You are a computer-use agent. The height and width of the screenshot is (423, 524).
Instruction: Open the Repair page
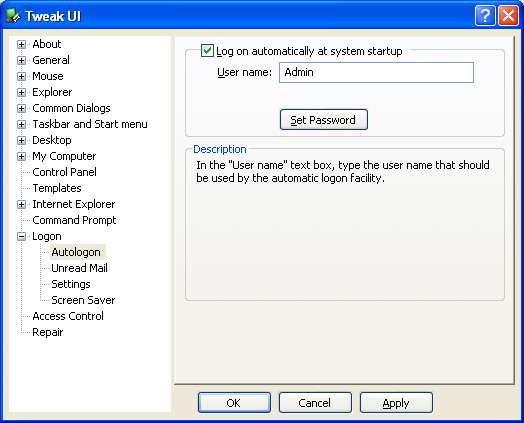point(47,332)
